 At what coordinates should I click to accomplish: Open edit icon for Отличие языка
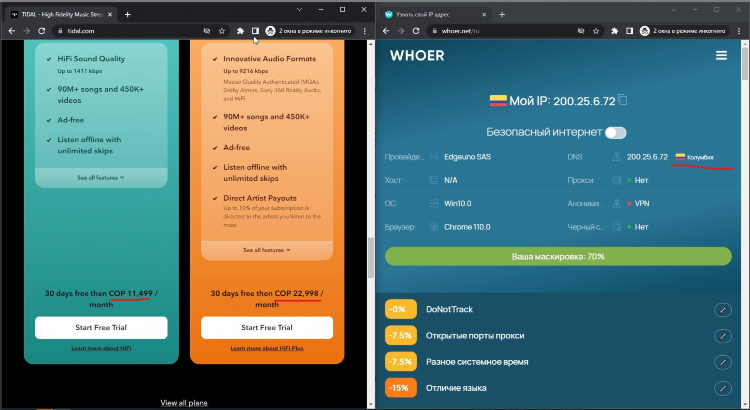click(x=723, y=388)
